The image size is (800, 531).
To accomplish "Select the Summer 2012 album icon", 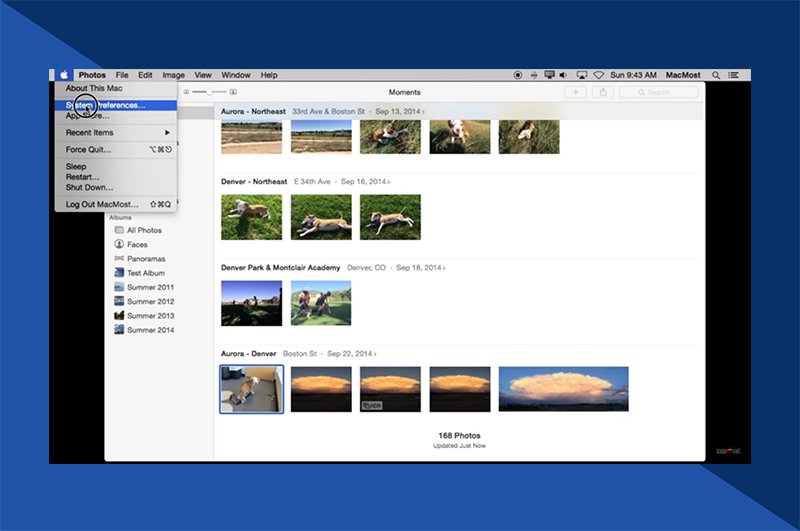I will point(119,301).
